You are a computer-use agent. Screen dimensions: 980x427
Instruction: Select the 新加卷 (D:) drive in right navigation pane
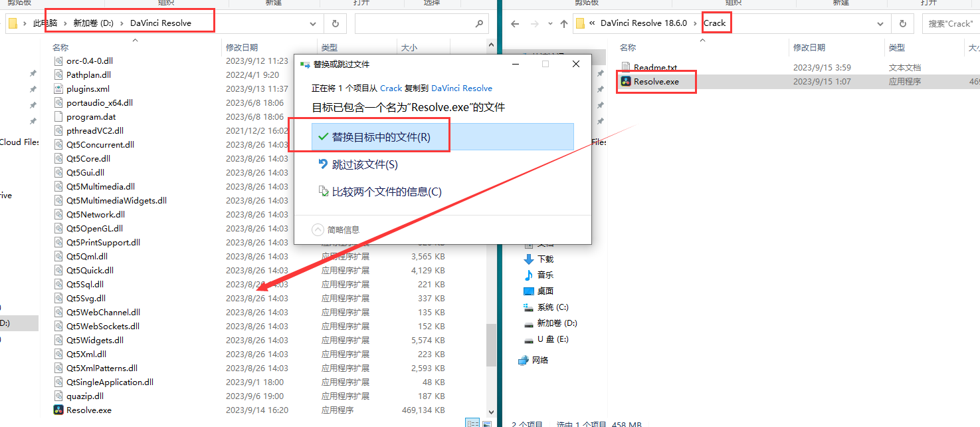557,323
